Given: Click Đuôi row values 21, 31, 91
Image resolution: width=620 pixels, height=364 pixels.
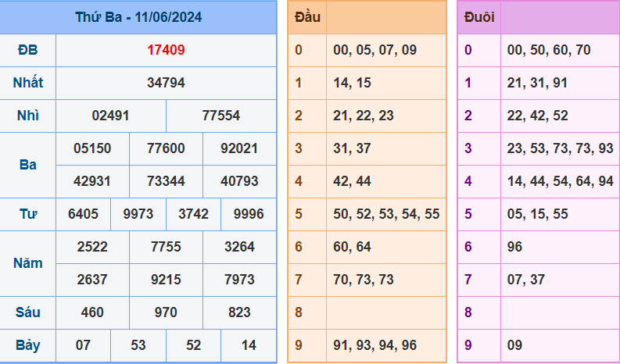Looking at the screenshot, I should pyautogui.click(x=537, y=83).
